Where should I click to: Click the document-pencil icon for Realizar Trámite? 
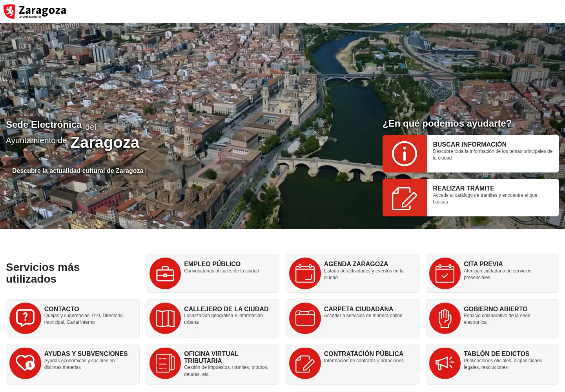[405, 198]
